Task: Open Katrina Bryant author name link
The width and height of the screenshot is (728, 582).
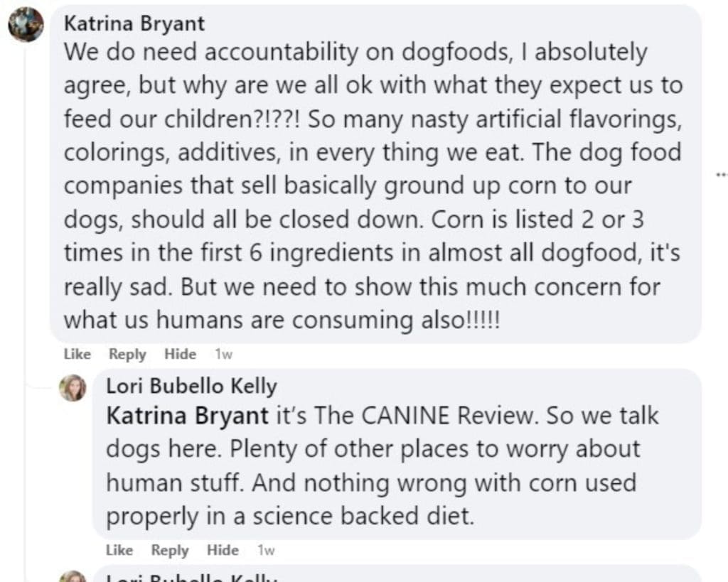Action: tap(134, 23)
